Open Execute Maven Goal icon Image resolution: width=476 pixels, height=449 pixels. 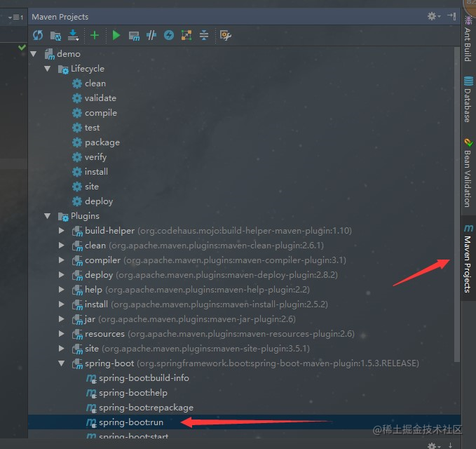tap(134, 36)
